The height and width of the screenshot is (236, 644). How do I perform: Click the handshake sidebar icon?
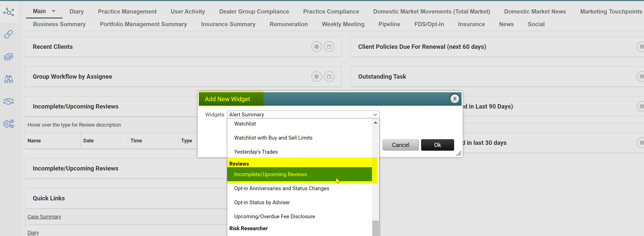(x=9, y=101)
